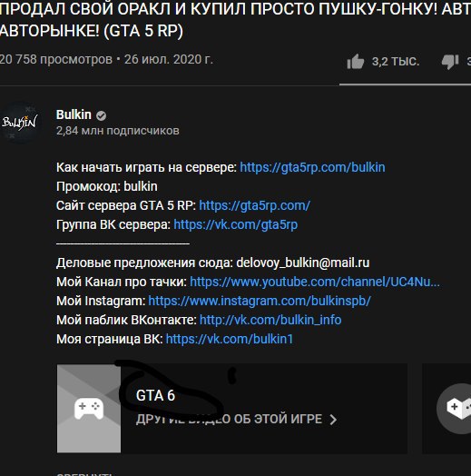The image size is (471, 476).
Task: Open the Bulkin channel avatar
Action: pyautogui.click(x=19, y=123)
